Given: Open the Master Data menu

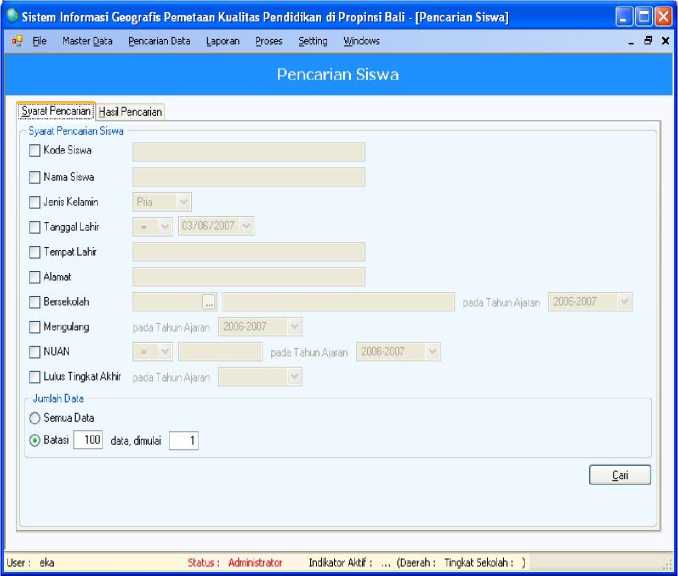Looking at the screenshot, I should (87, 41).
